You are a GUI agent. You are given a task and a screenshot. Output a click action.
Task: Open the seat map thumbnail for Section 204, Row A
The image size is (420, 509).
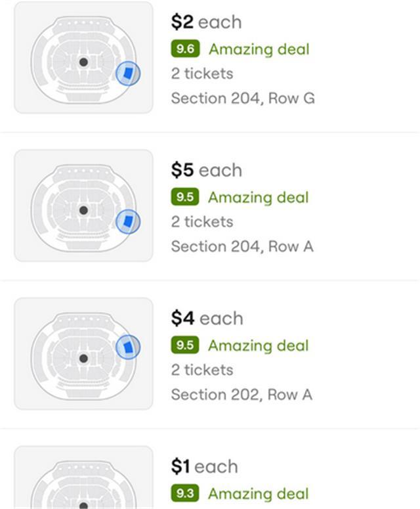coord(83,206)
